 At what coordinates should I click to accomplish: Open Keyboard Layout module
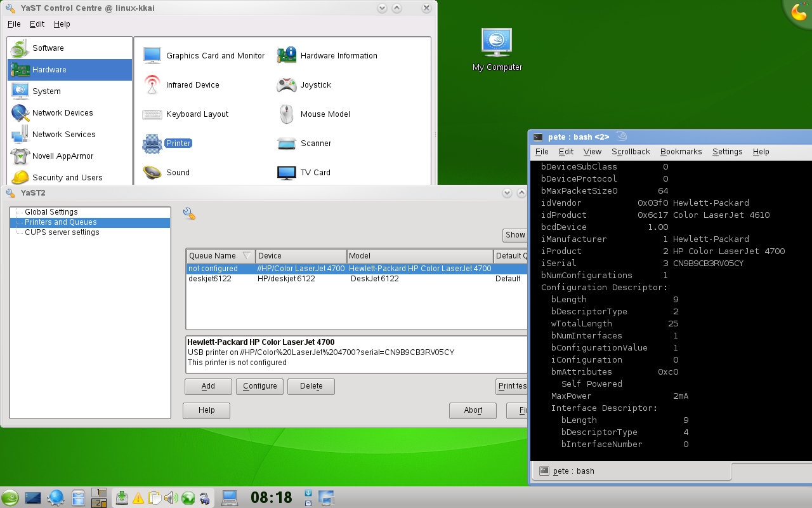(185, 114)
